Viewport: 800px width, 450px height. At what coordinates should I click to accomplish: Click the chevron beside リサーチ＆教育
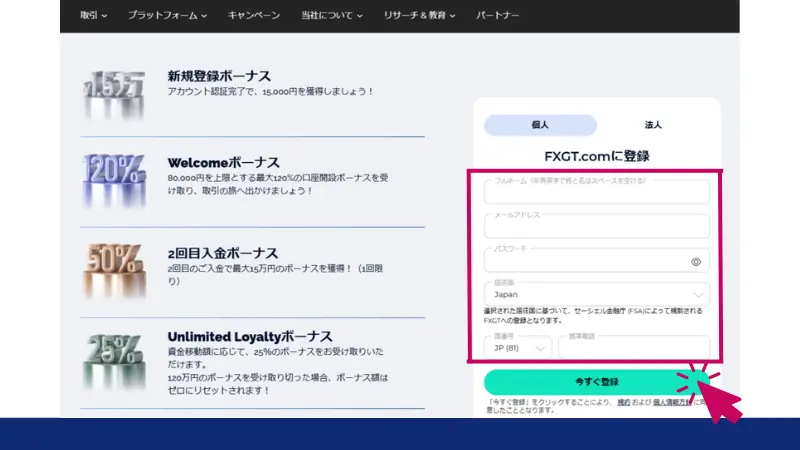[x=452, y=16]
